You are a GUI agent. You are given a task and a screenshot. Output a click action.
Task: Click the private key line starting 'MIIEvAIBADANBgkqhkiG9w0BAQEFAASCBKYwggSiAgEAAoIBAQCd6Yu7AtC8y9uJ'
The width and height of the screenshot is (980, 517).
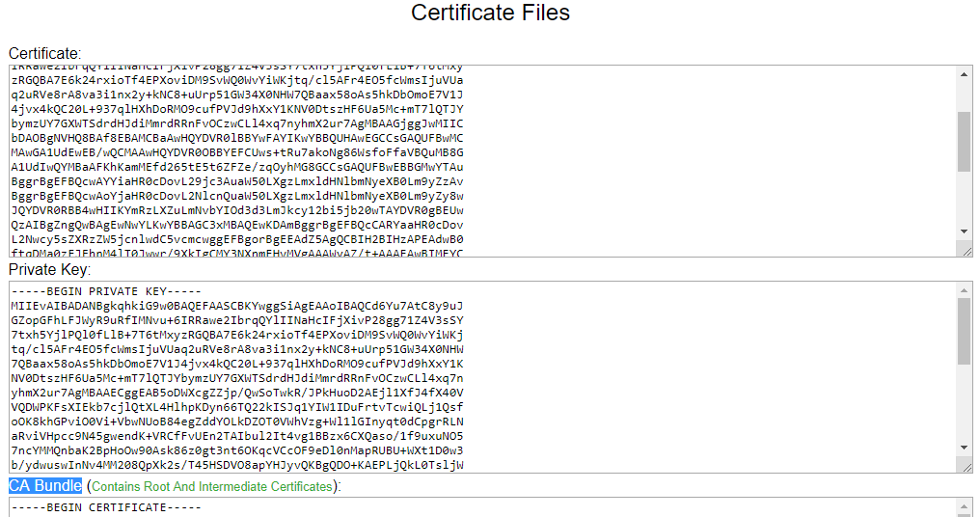point(237,306)
